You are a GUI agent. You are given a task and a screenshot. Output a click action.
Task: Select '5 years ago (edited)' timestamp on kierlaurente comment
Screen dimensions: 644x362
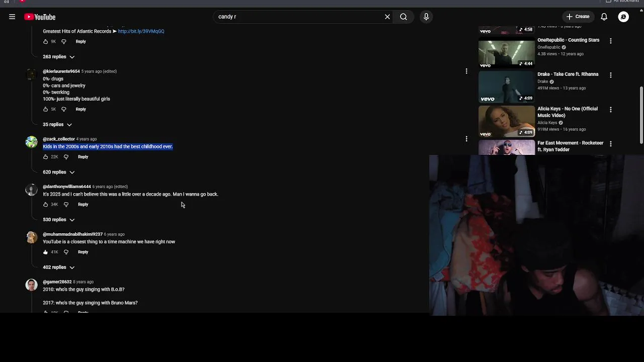coord(99,71)
